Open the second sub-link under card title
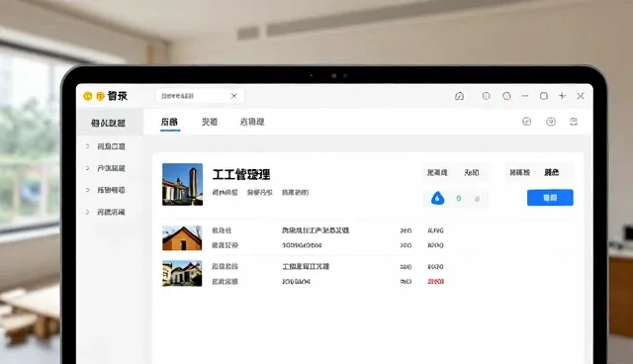 pos(259,193)
